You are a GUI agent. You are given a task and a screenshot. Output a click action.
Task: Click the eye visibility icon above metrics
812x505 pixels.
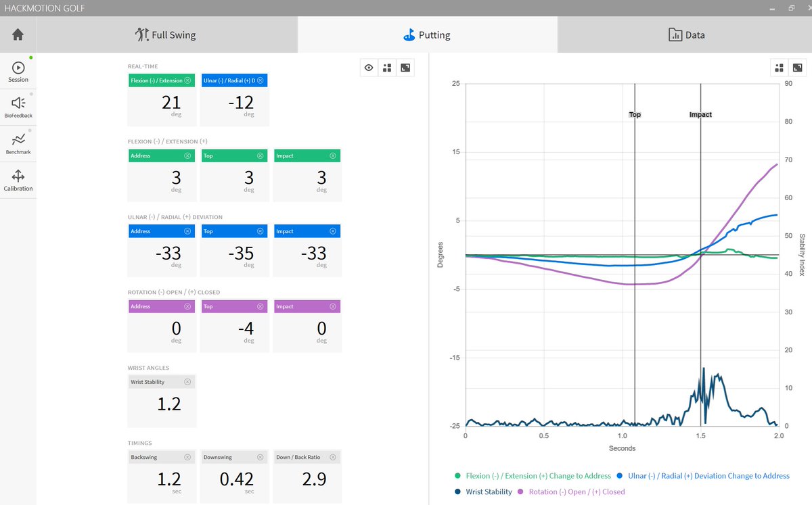[368, 67]
